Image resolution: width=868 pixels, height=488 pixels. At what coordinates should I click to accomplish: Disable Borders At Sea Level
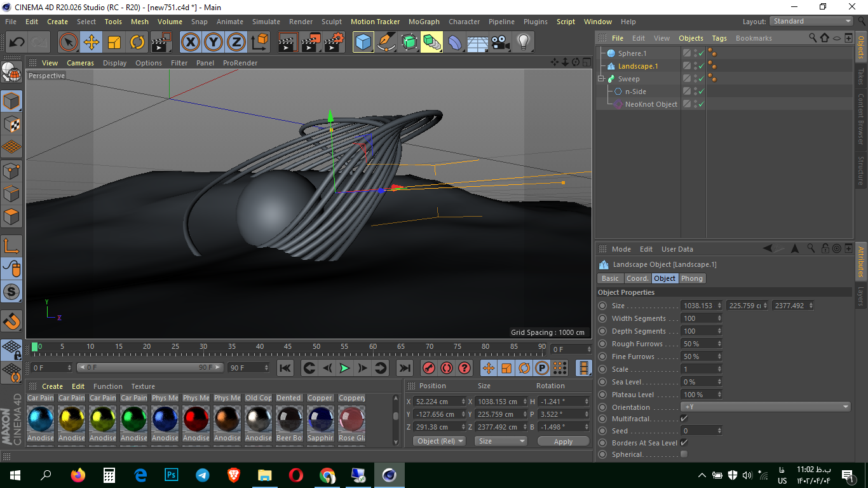pos(684,443)
